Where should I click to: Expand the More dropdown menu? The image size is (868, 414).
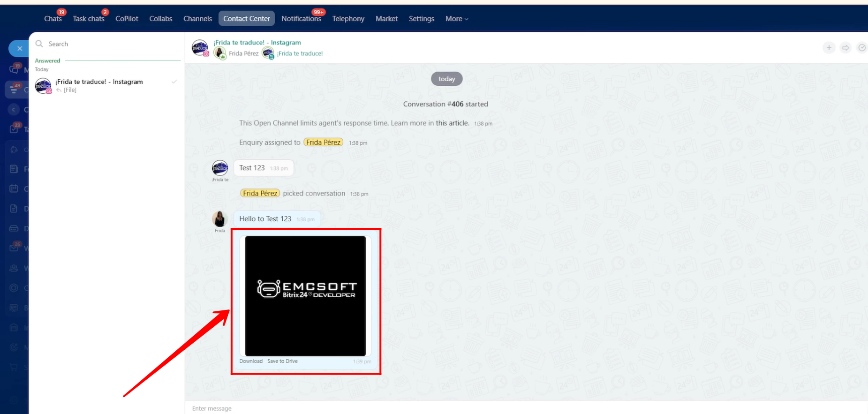tap(456, 19)
